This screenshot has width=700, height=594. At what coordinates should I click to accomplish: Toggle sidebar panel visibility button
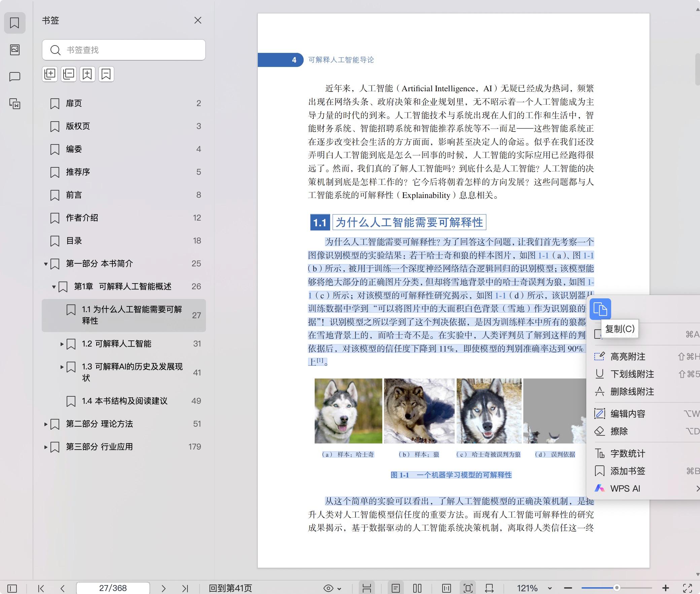click(x=12, y=588)
